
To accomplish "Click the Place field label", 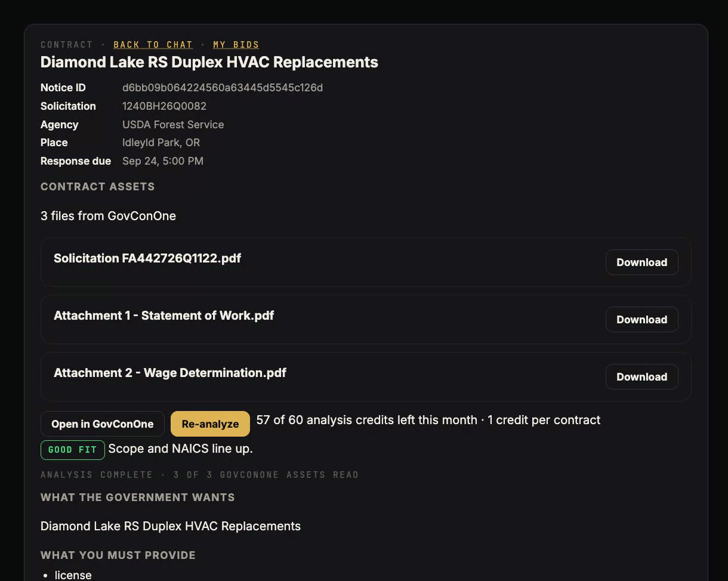I will click(x=54, y=143).
